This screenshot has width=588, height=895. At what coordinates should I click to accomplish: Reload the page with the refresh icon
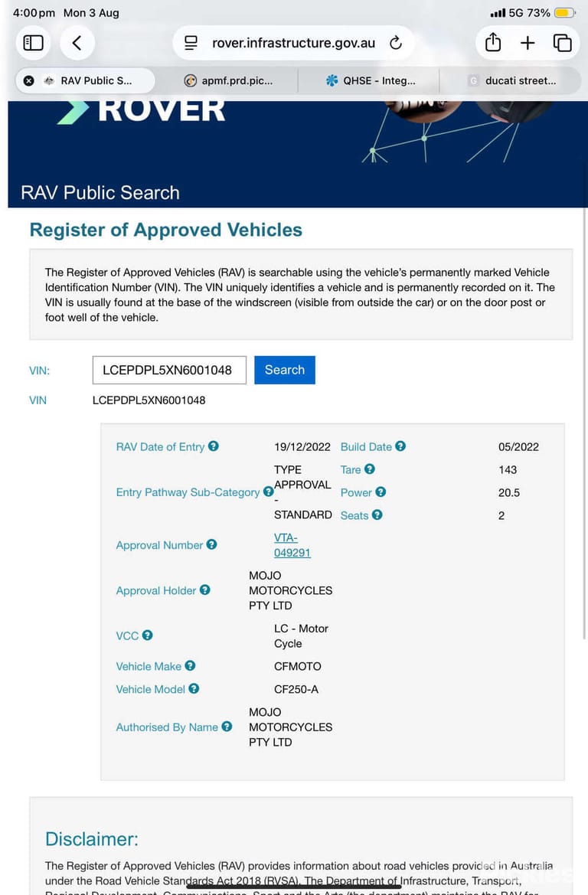[396, 43]
